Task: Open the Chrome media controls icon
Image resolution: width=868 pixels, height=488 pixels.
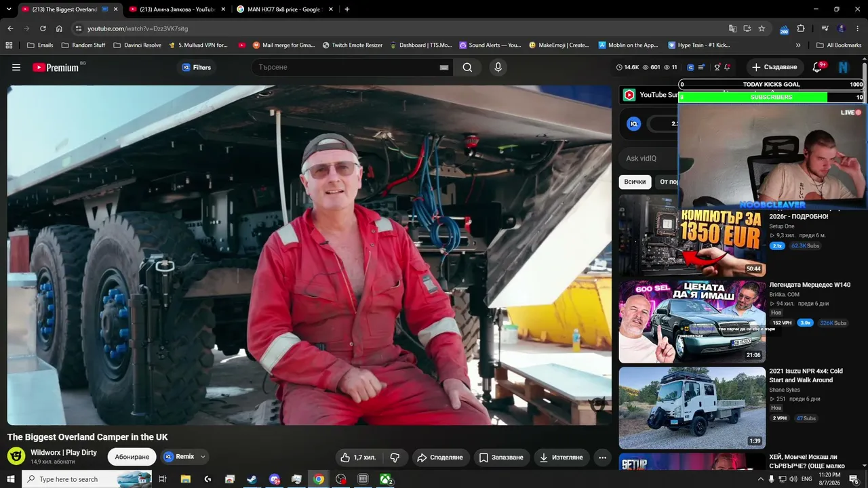Action: click(x=825, y=28)
